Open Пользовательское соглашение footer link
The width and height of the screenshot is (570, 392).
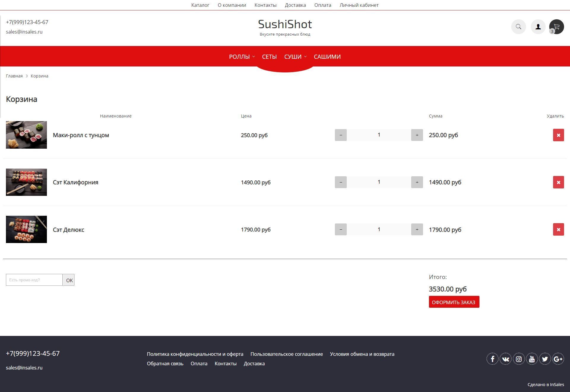tap(286, 354)
